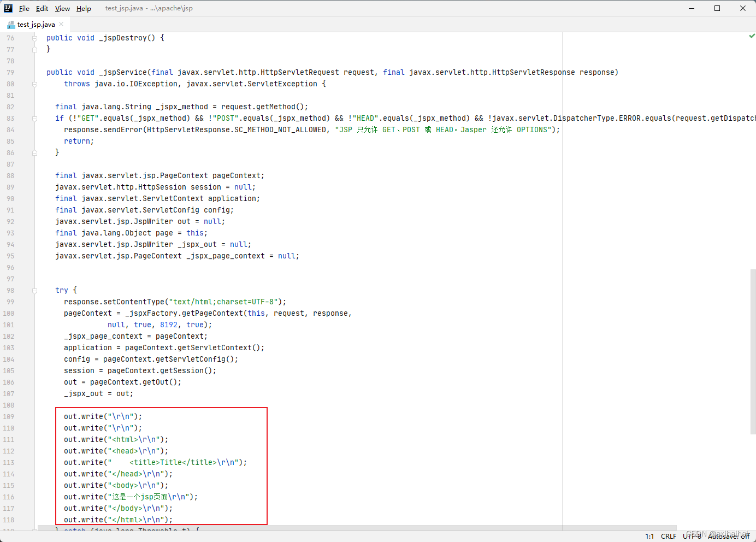Image resolution: width=756 pixels, height=542 pixels.
Task: Change UTF-8 file encoding in status bar
Action: click(692, 537)
